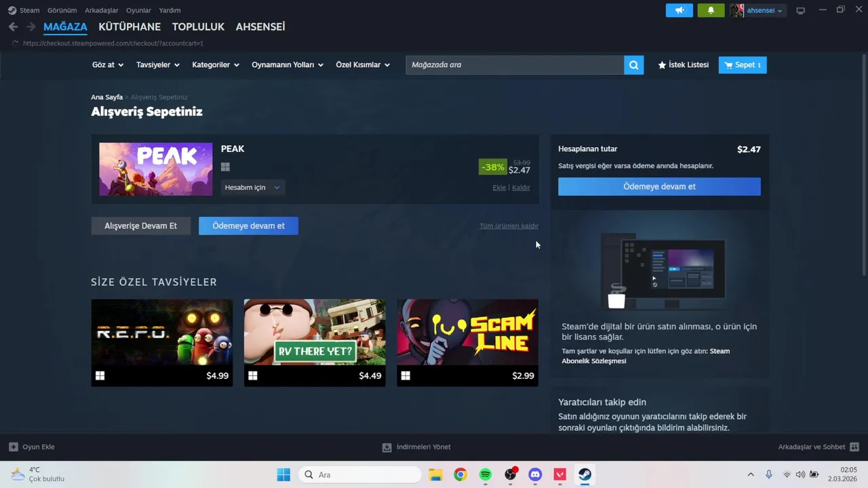Open the RV There Yet? recommendation card

pos(315,343)
